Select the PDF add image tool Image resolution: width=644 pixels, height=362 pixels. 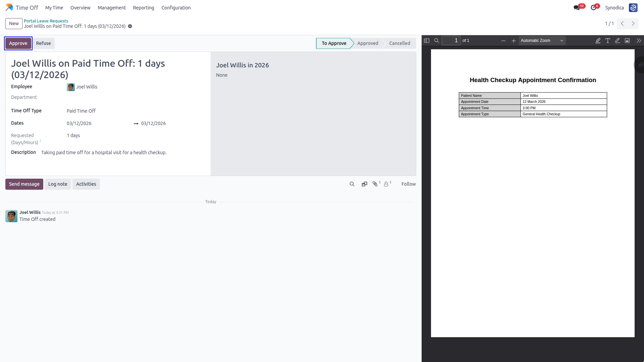pyautogui.click(x=627, y=41)
